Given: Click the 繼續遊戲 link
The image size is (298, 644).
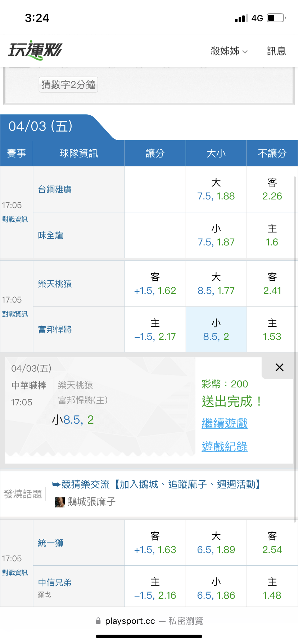Looking at the screenshot, I should tap(225, 423).
